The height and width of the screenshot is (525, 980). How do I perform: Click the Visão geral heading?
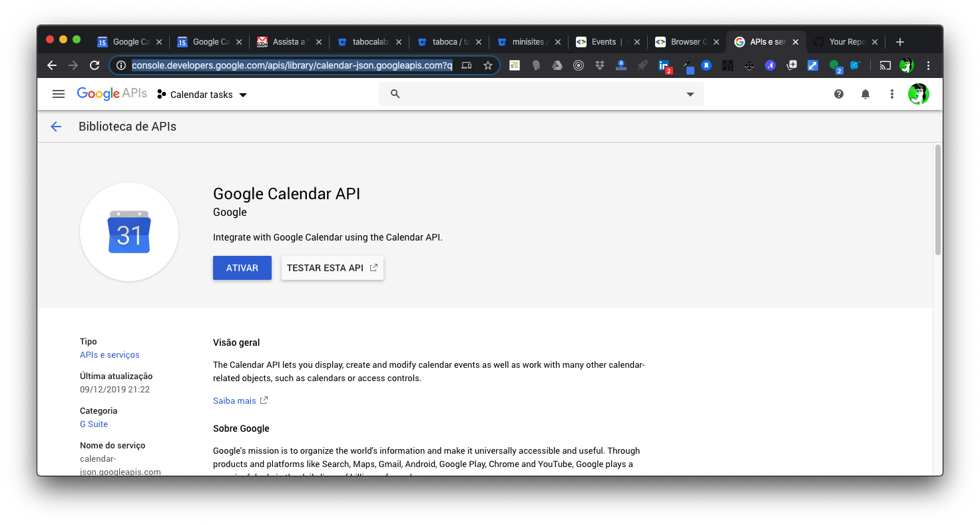tap(236, 342)
